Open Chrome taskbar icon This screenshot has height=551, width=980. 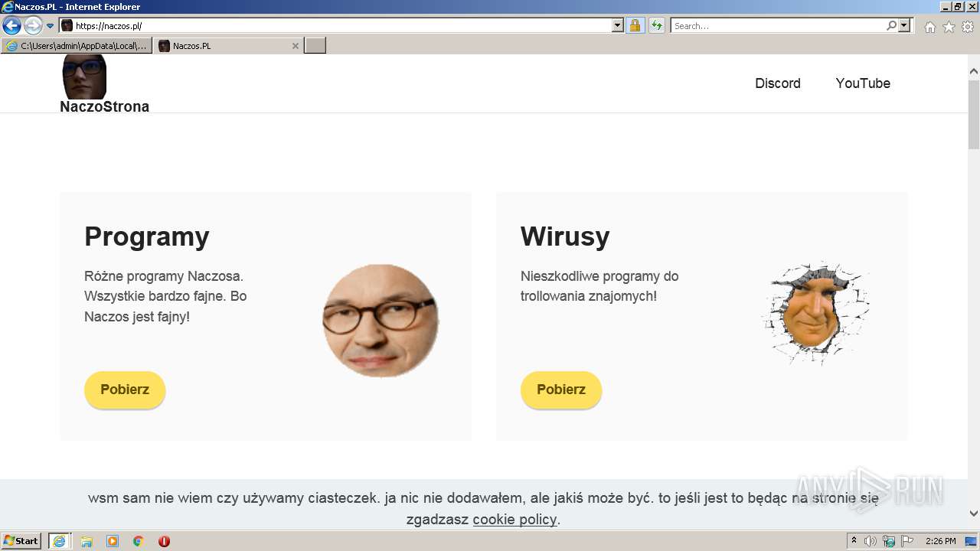139,541
